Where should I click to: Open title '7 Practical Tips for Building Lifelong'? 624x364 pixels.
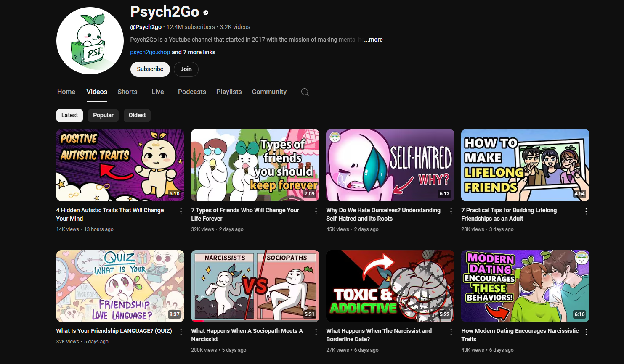509,214
